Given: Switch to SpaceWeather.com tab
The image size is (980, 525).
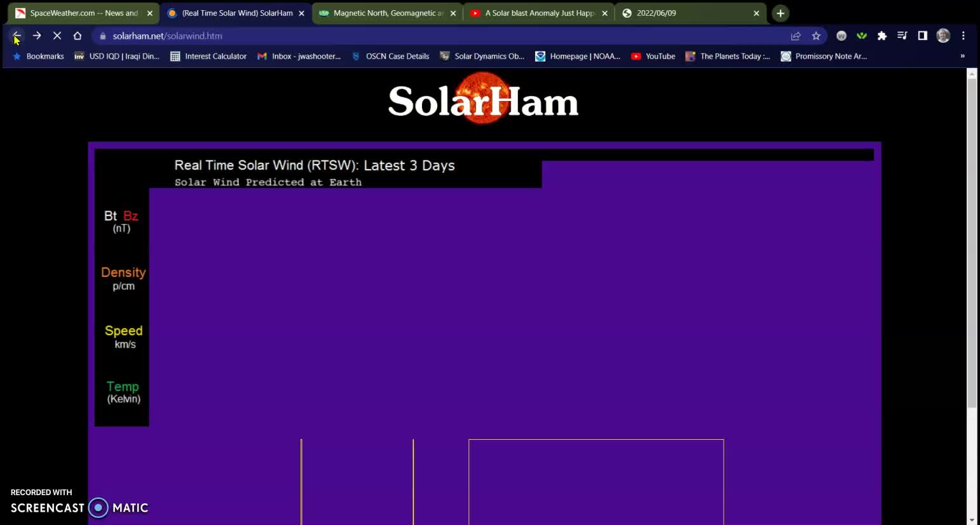Looking at the screenshot, I should (83, 13).
